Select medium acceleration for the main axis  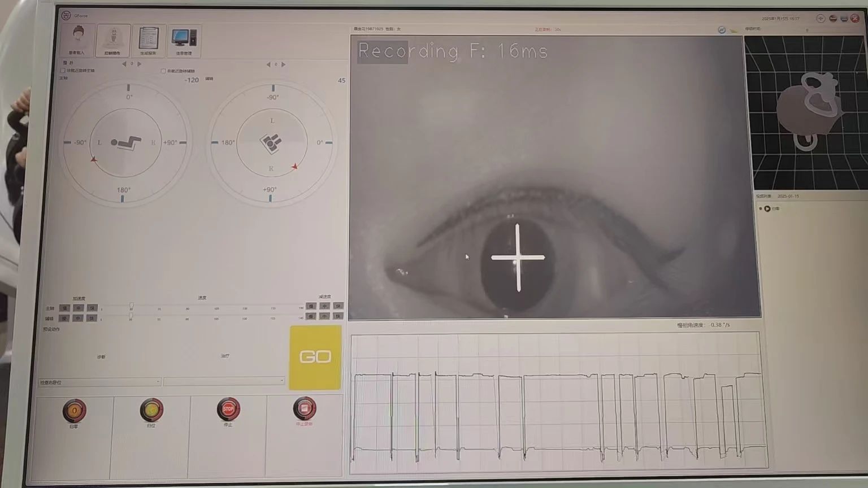pyautogui.click(x=79, y=308)
